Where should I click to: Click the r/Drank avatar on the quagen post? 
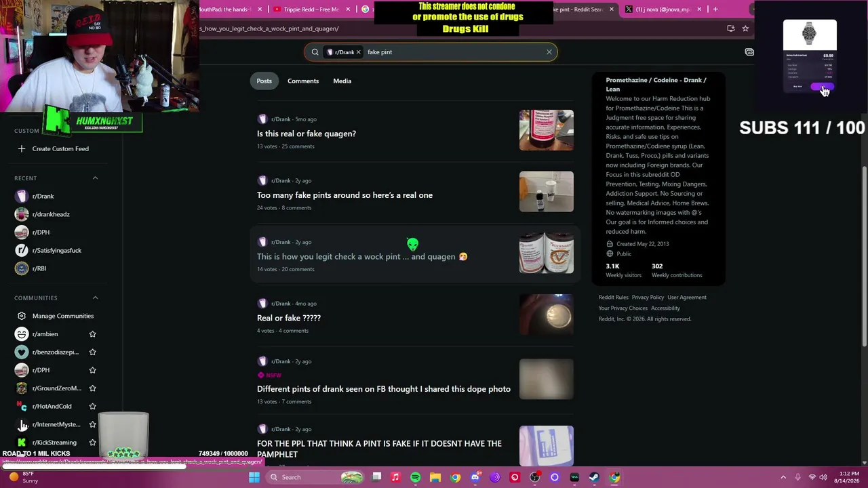click(262, 119)
